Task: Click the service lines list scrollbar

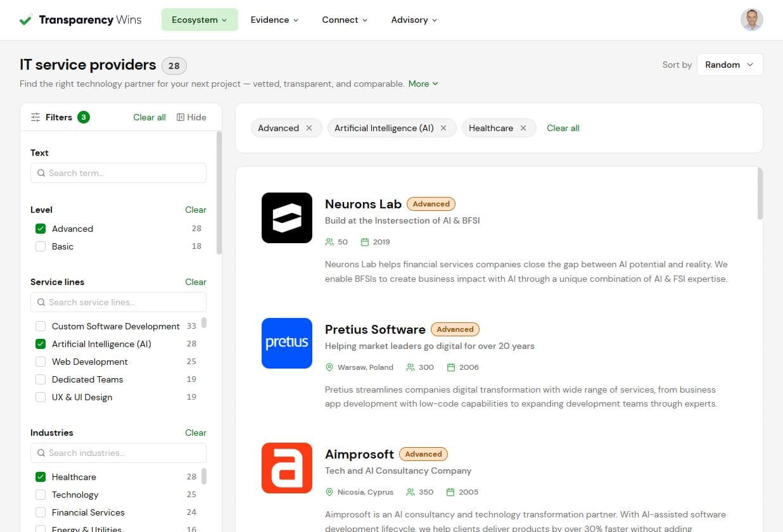Action: 204,322
